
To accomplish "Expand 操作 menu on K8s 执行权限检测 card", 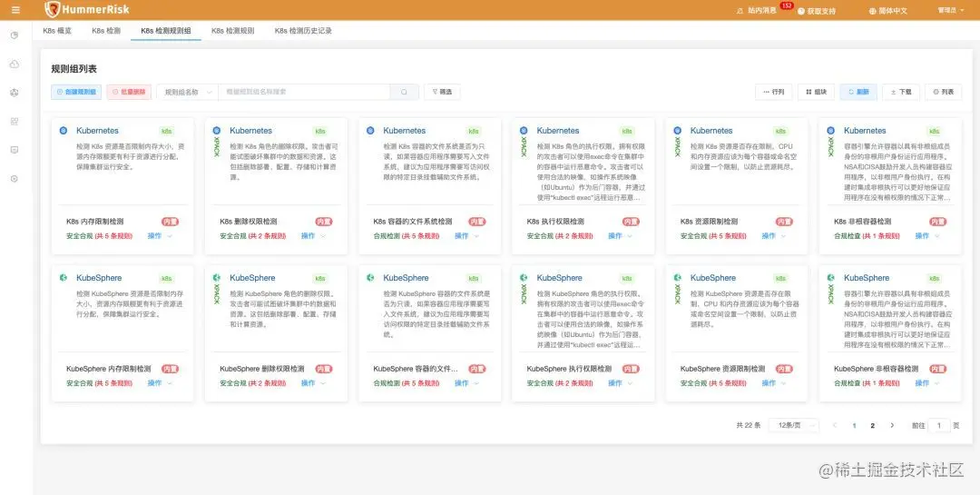I will 620,236.
